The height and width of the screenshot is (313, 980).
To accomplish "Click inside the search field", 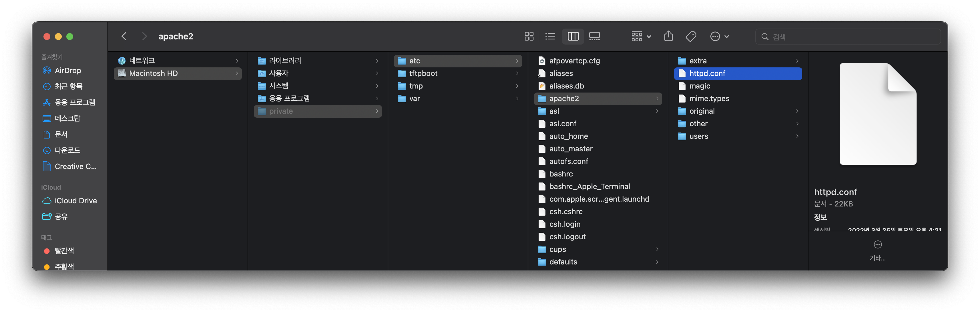I will point(852,37).
